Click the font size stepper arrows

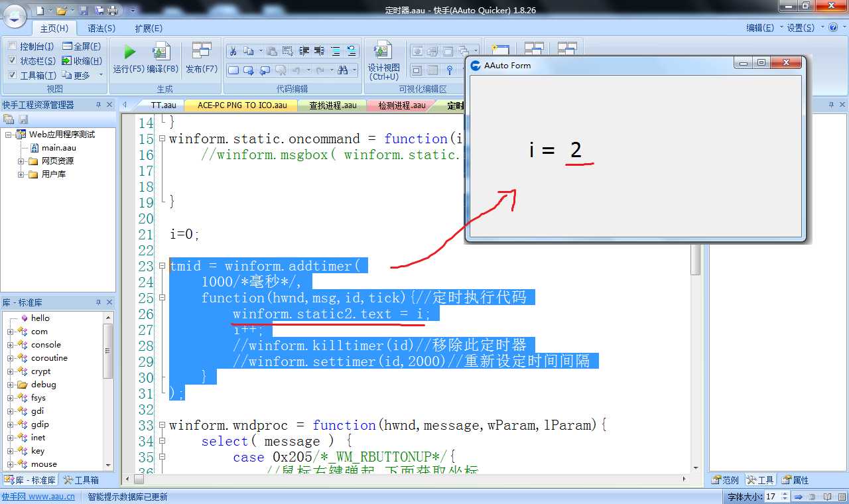pos(785,496)
